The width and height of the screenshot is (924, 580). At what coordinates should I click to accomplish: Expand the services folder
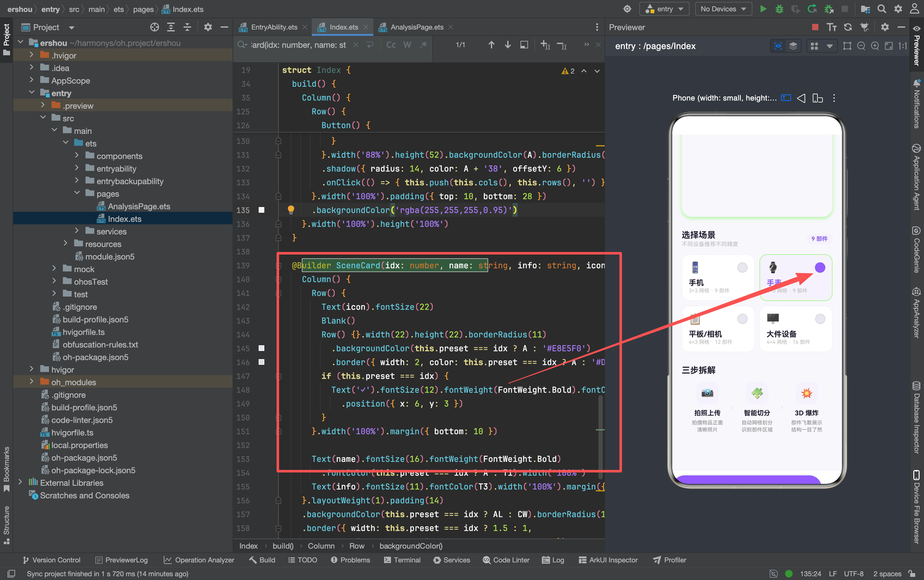(x=77, y=231)
